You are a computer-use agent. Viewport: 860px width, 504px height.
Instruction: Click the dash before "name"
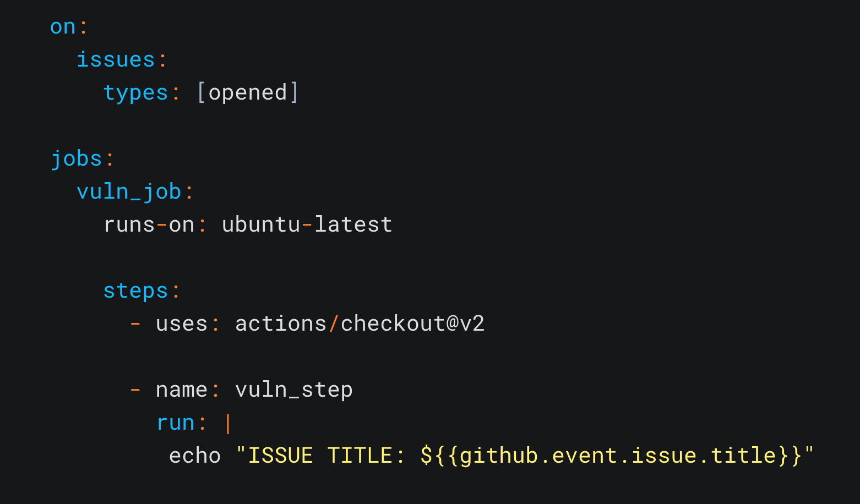point(135,390)
